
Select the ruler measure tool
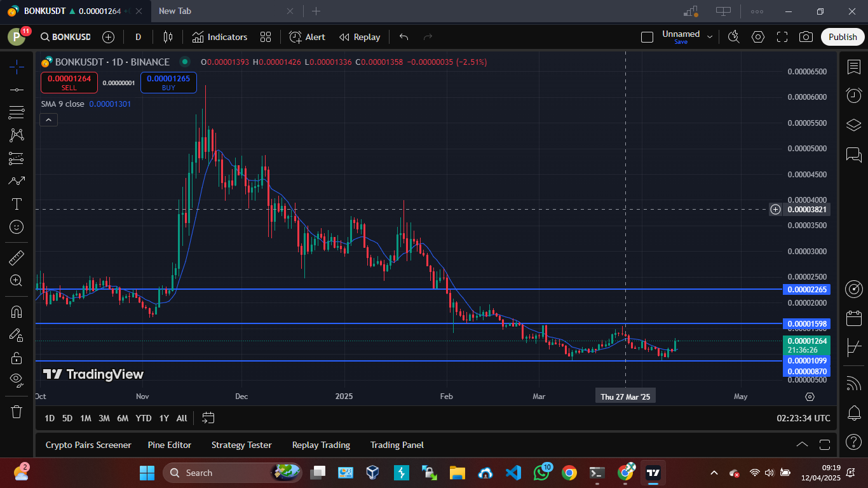pos(17,257)
